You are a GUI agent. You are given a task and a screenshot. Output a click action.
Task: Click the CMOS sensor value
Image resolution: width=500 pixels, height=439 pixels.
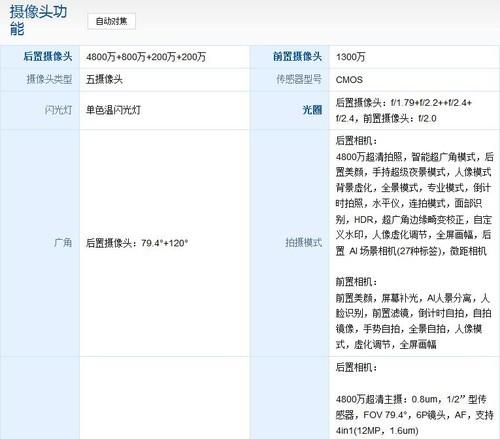tap(349, 80)
